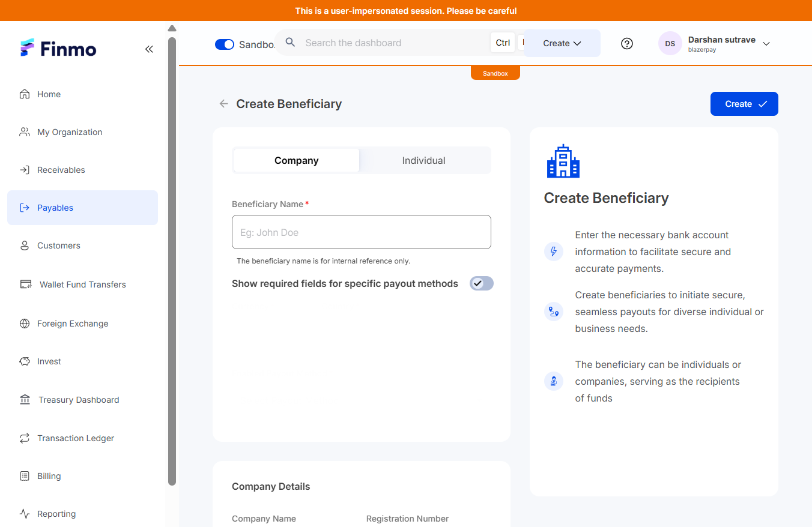Open help via the question mark icon
Image resolution: width=812 pixels, height=527 pixels.
point(627,43)
